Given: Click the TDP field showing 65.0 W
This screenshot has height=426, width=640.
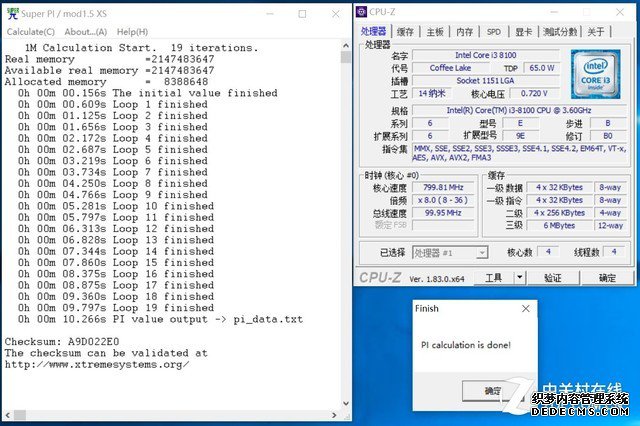Looking at the screenshot, I should tap(542, 68).
